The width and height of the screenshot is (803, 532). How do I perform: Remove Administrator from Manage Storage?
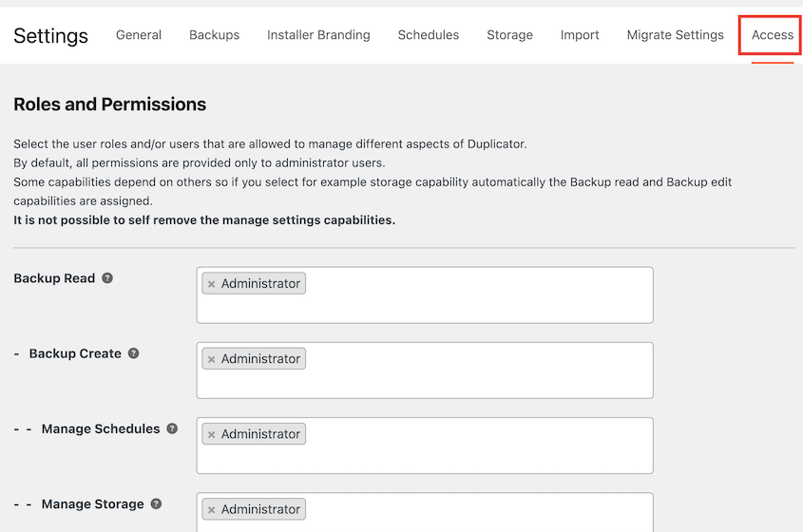[x=212, y=510]
